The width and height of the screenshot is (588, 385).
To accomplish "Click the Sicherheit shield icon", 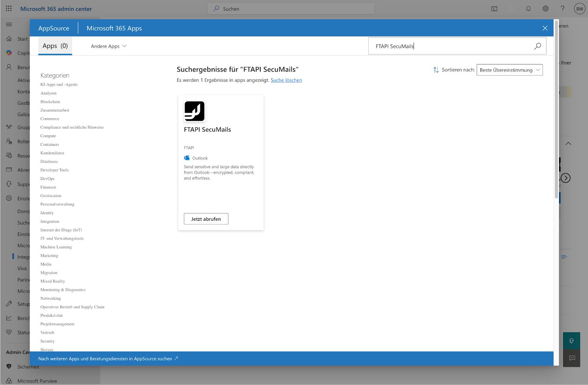I will pyautogui.click(x=9, y=366).
